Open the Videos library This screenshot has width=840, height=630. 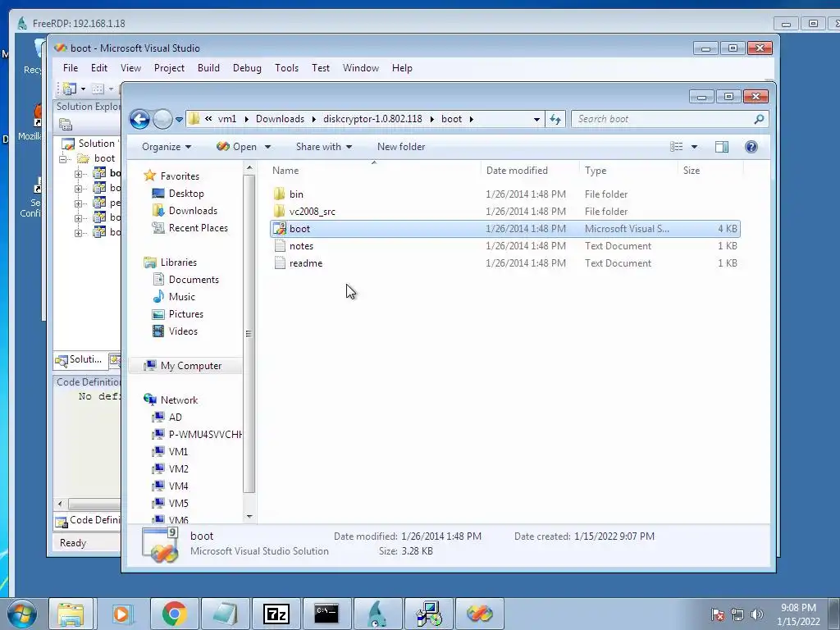click(x=176, y=331)
